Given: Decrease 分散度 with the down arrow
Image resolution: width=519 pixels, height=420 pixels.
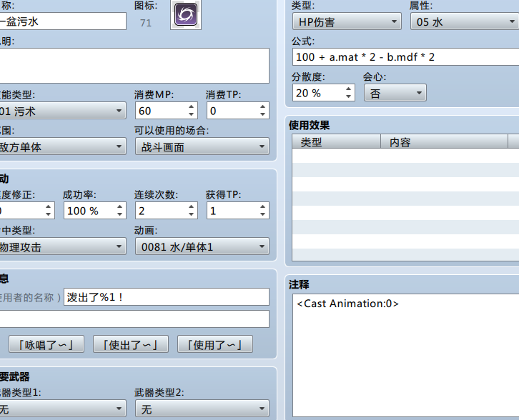Looking at the screenshot, I should (349, 96).
